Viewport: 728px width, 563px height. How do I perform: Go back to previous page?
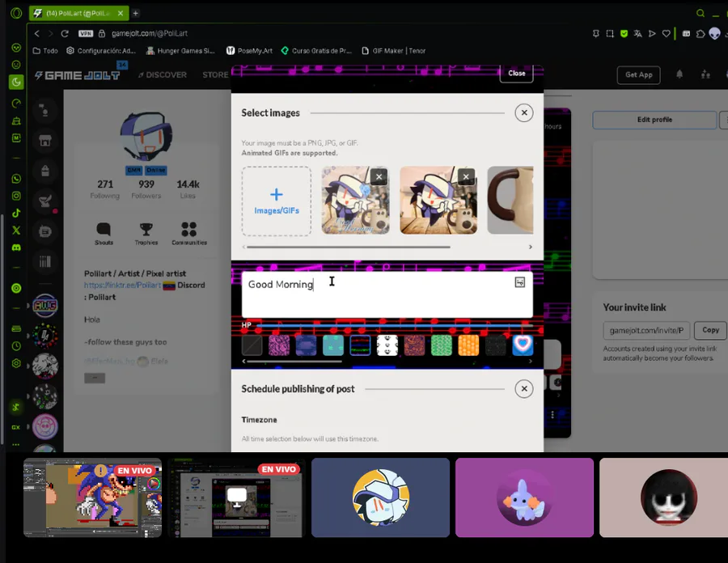(x=36, y=33)
